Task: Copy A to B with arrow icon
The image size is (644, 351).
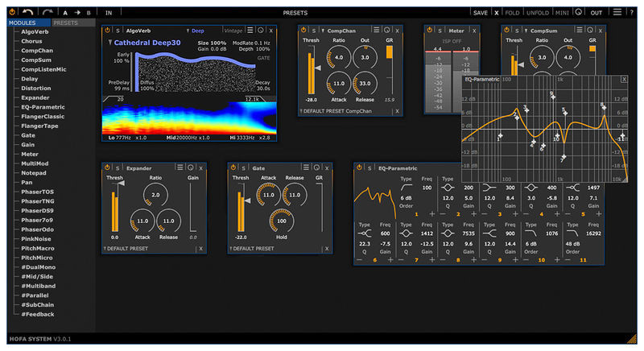Action: [x=77, y=13]
